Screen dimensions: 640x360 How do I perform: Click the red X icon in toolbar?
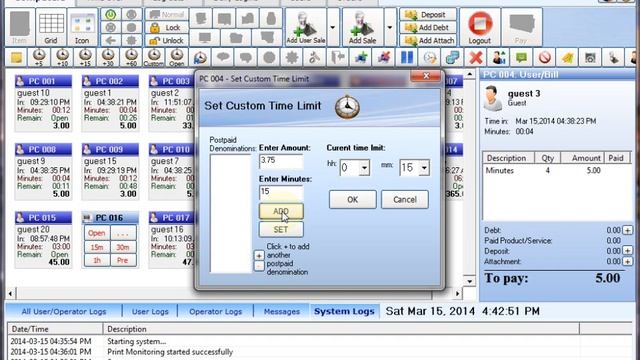[476, 58]
